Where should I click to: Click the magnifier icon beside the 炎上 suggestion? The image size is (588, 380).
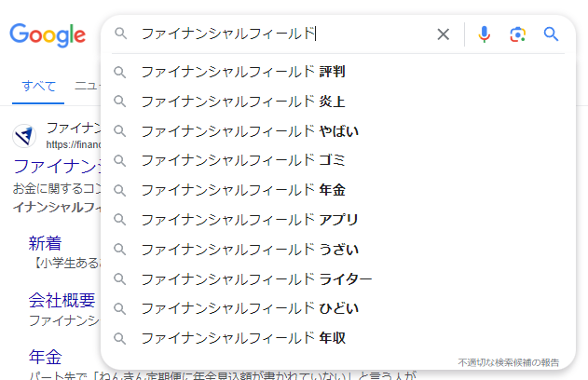[119, 102]
